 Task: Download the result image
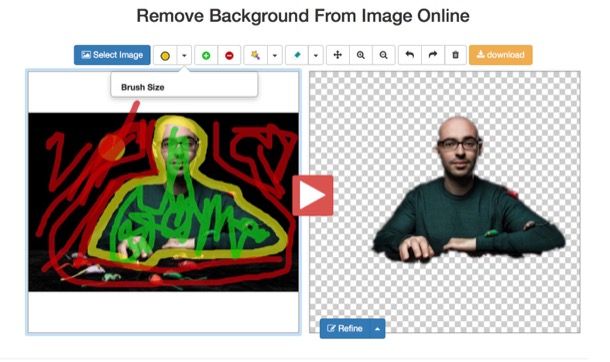[501, 55]
